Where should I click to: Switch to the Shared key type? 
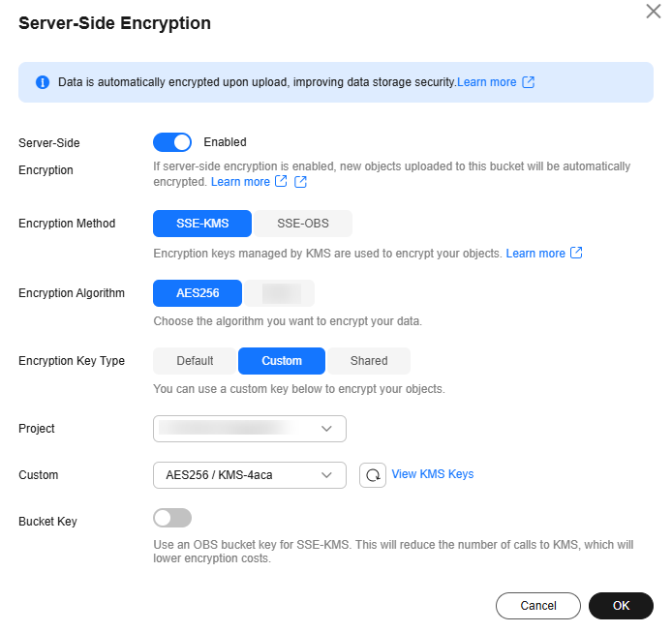(369, 361)
